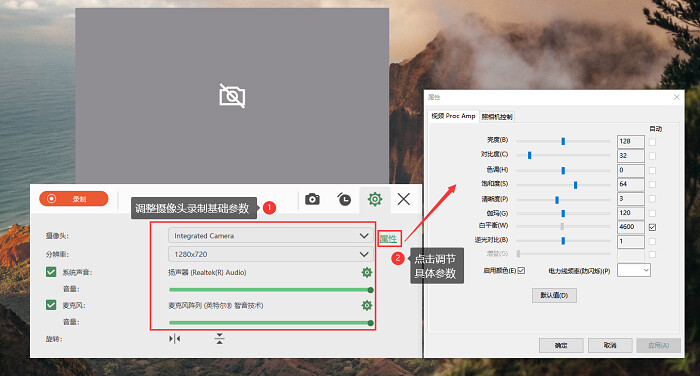Screen dimensions: 700x376
Task: Adjust the 对比度(C) contrast slider
Action: [563, 155]
